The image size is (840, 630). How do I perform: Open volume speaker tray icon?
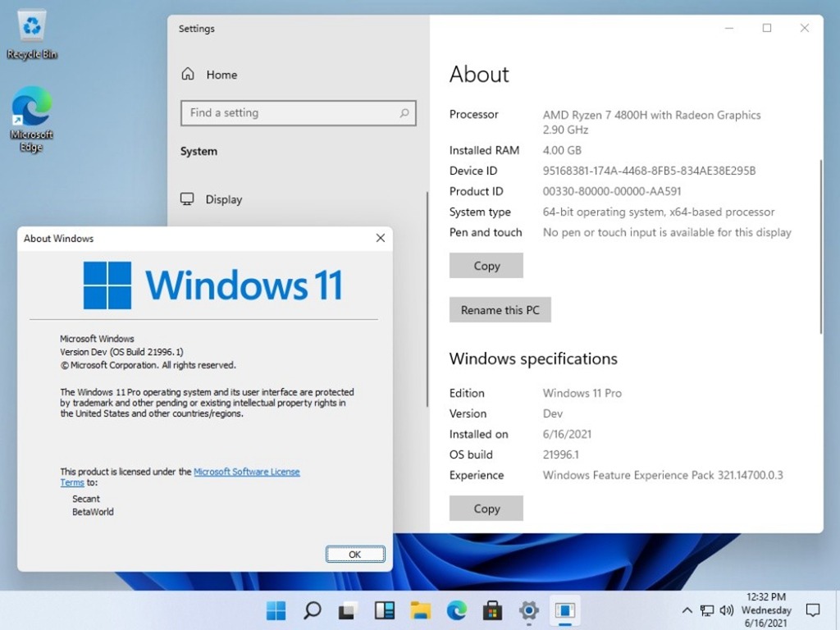click(x=727, y=610)
